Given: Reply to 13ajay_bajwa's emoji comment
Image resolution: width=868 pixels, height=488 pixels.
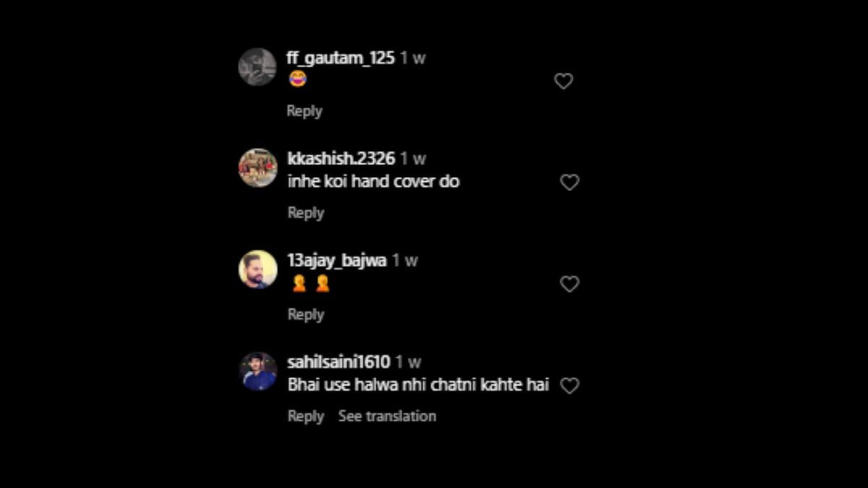Looking at the screenshot, I should tap(306, 315).
